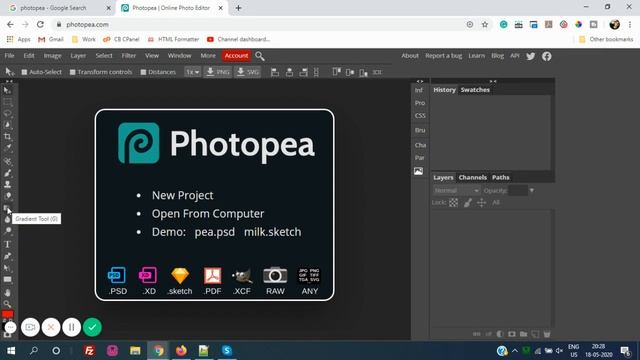This screenshot has width=640, height=360.
Task: Open the Layer menu
Action: pyautogui.click(x=78, y=56)
